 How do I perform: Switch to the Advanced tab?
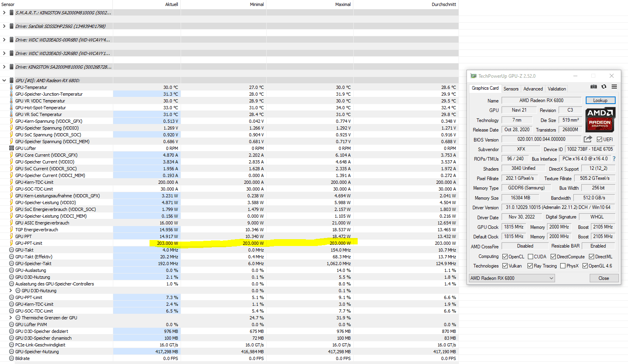point(533,89)
